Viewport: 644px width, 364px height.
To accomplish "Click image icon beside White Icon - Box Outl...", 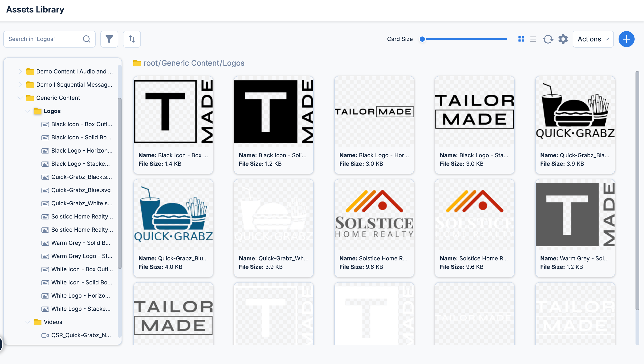I will (45, 270).
